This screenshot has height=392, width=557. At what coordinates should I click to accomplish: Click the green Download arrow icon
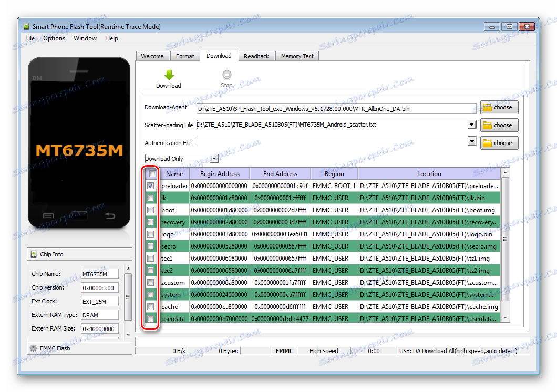tap(168, 75)
